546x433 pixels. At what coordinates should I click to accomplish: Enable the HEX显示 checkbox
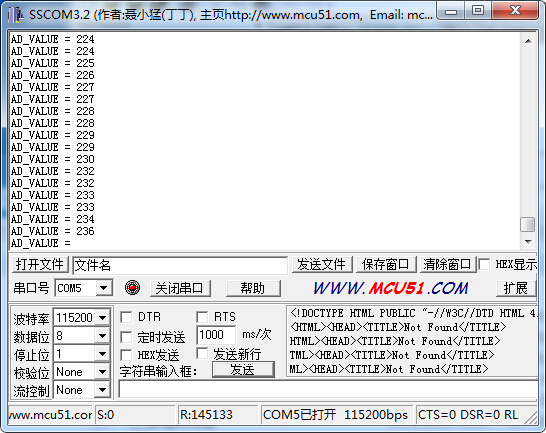484,264
